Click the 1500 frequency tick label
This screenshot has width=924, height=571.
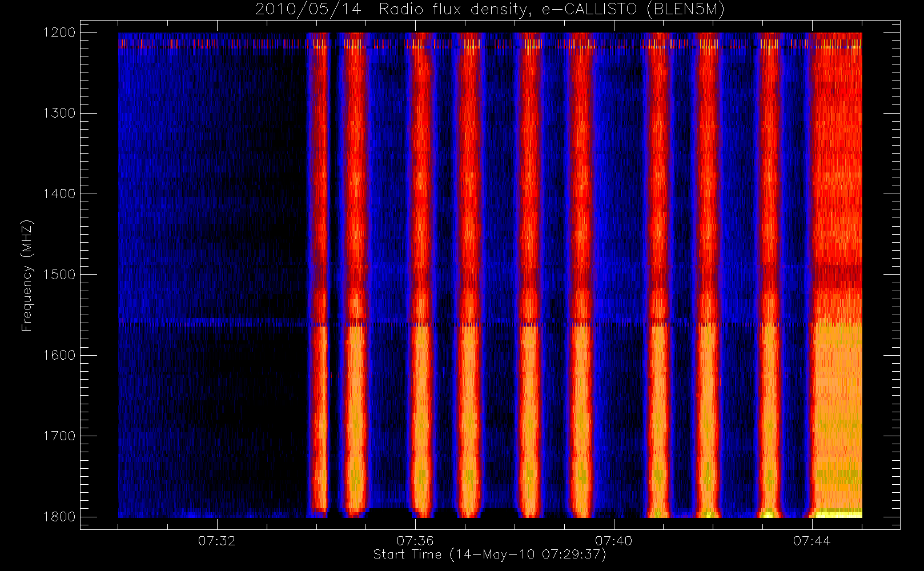click(59, 275)
